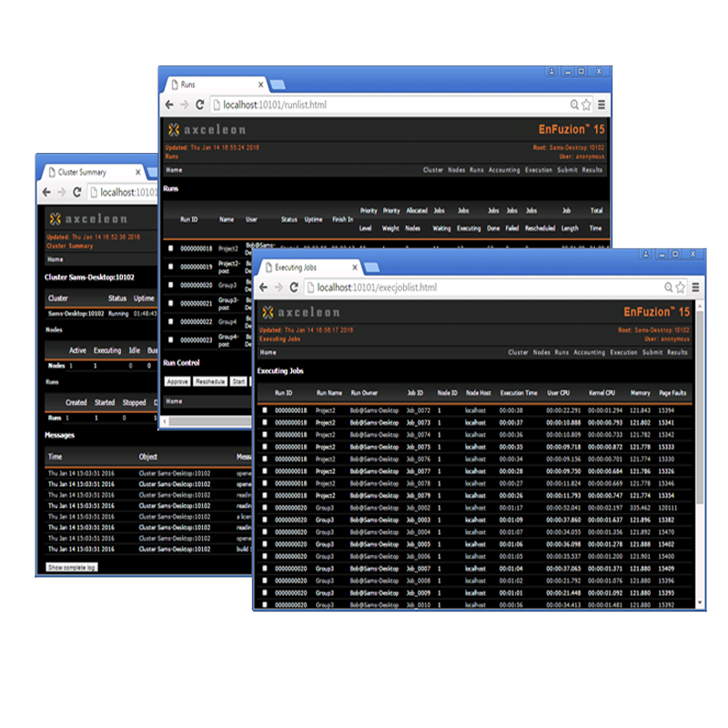This screenshot has width=728, height=728.
Task: Tick the checkbox for Group3 Job_0003
Action: 265,520
